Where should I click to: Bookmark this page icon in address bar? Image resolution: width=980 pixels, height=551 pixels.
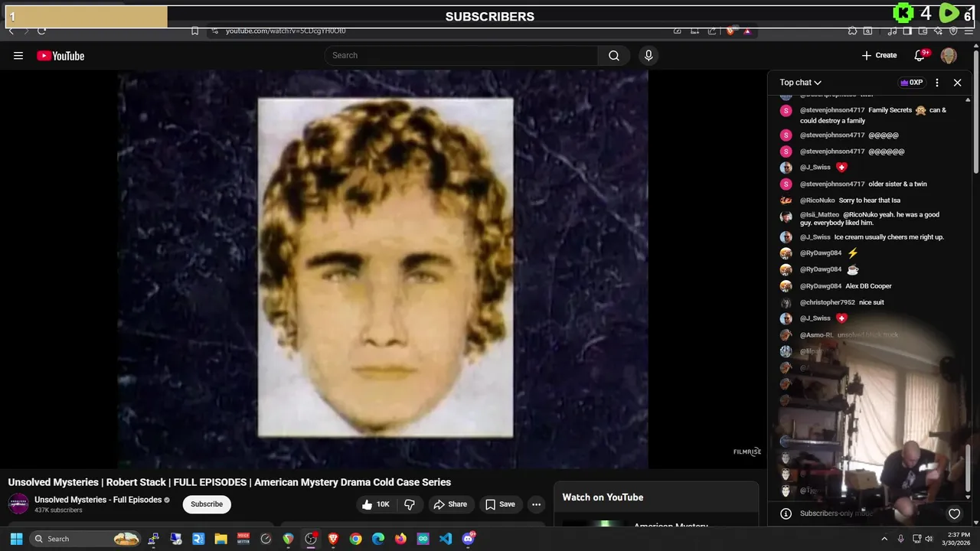tap(194, 31)
